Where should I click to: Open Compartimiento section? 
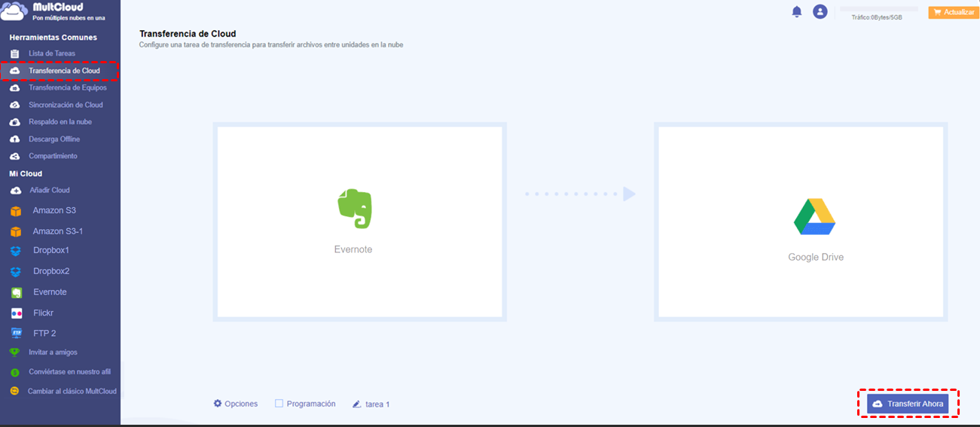53,156
